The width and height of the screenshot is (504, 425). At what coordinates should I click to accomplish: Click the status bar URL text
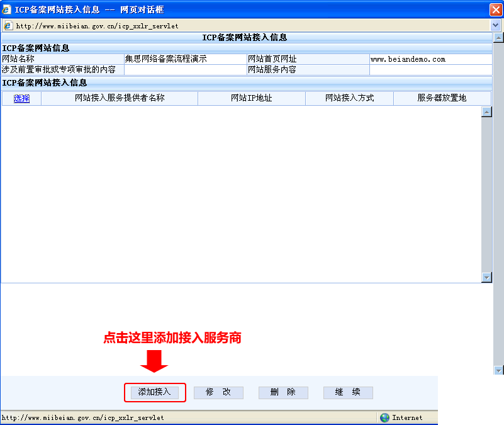[83, 417]
